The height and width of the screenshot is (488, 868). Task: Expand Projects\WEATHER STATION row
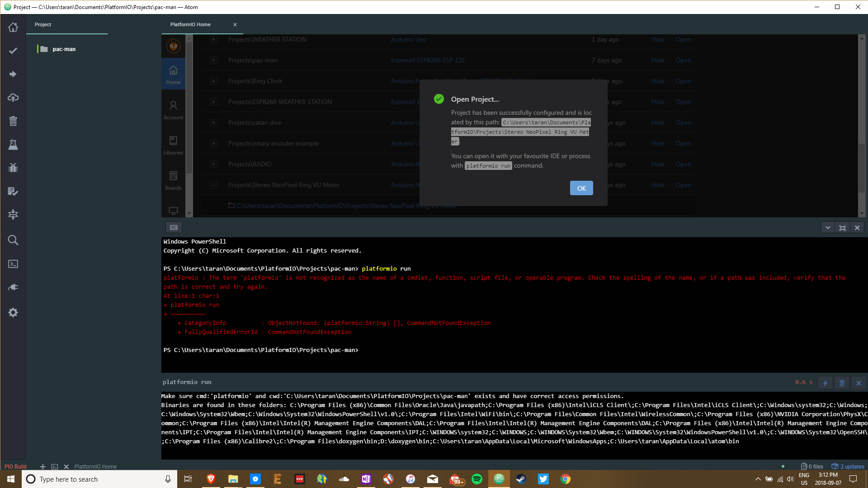coord(213,40)
